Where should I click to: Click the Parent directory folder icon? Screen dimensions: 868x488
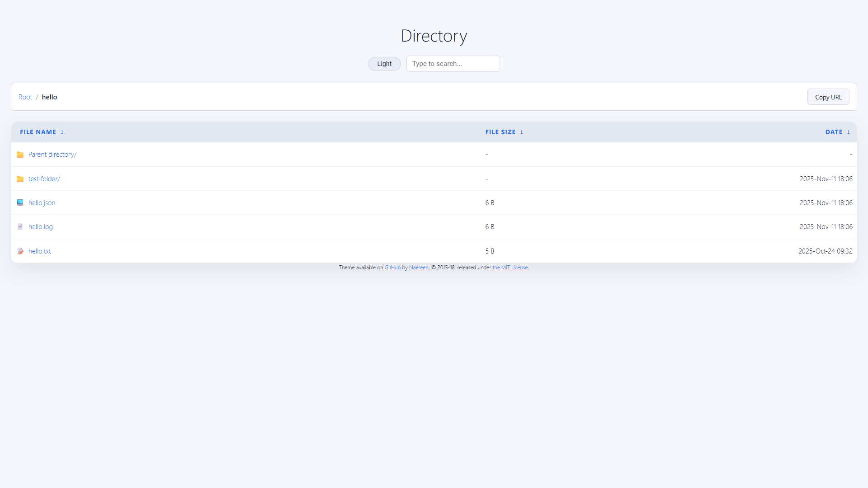[x=20, y=155]
